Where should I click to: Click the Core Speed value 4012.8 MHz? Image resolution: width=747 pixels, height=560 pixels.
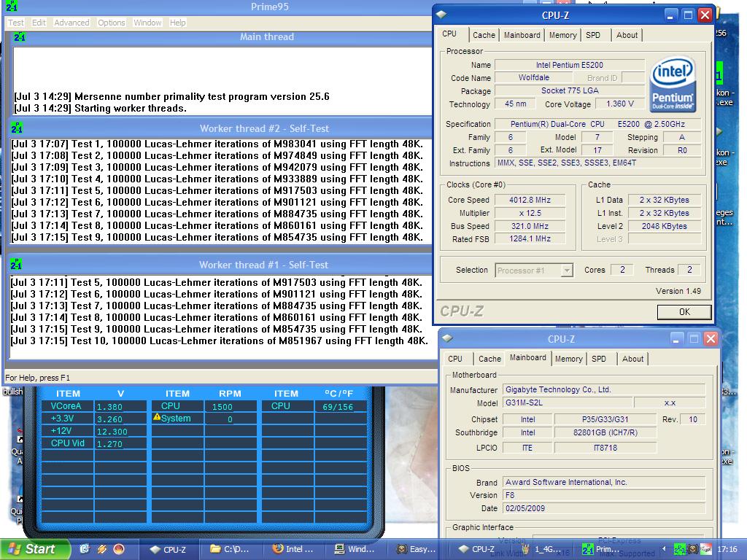(x=530, y=200)
